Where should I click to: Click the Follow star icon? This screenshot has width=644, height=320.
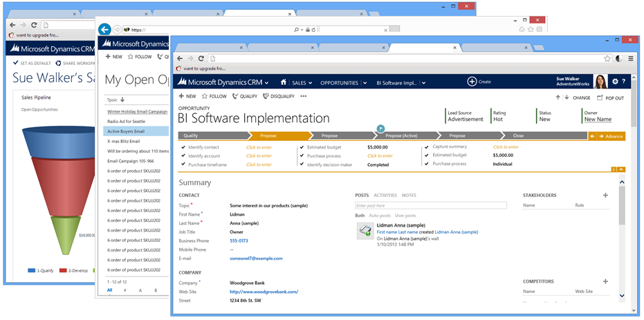(x=204, y=97)
